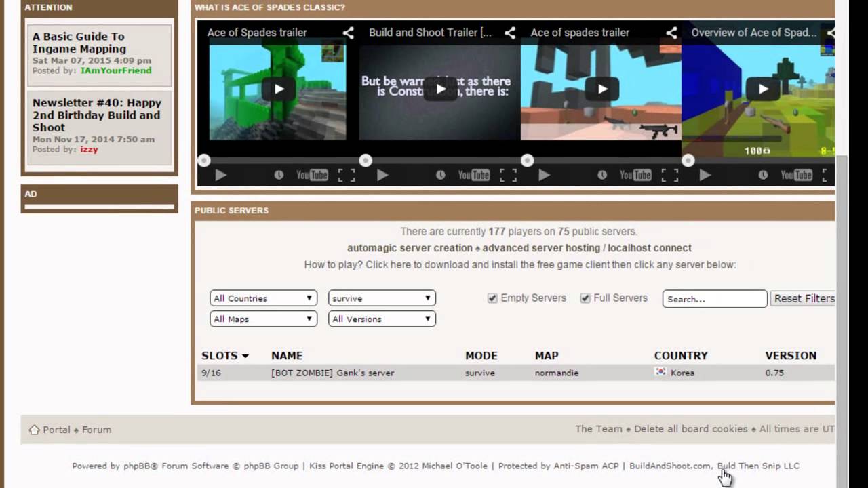Screen dimensions: 868x488
Task: Click Korea flag icon in server row
Action: point(660,372)
